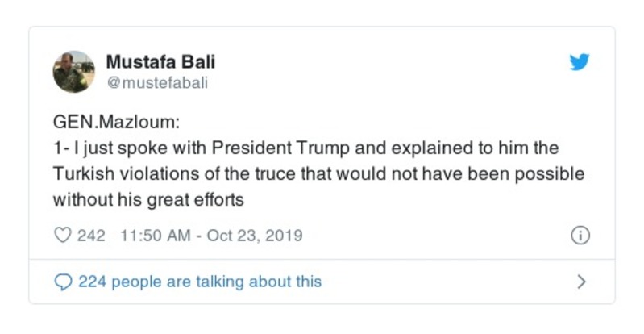
Task: Click the Oct 23, 2019 date
Action: coord(255,236)
